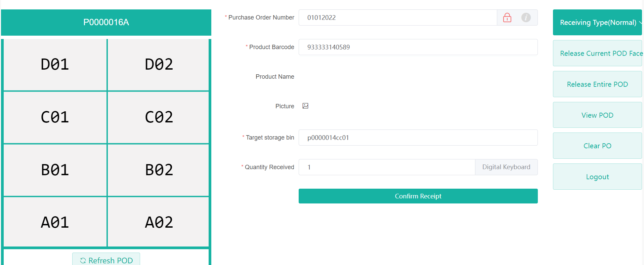Viewport: 644px width, 265px height.
Task: Open View POD
Action: click(597, 115)
